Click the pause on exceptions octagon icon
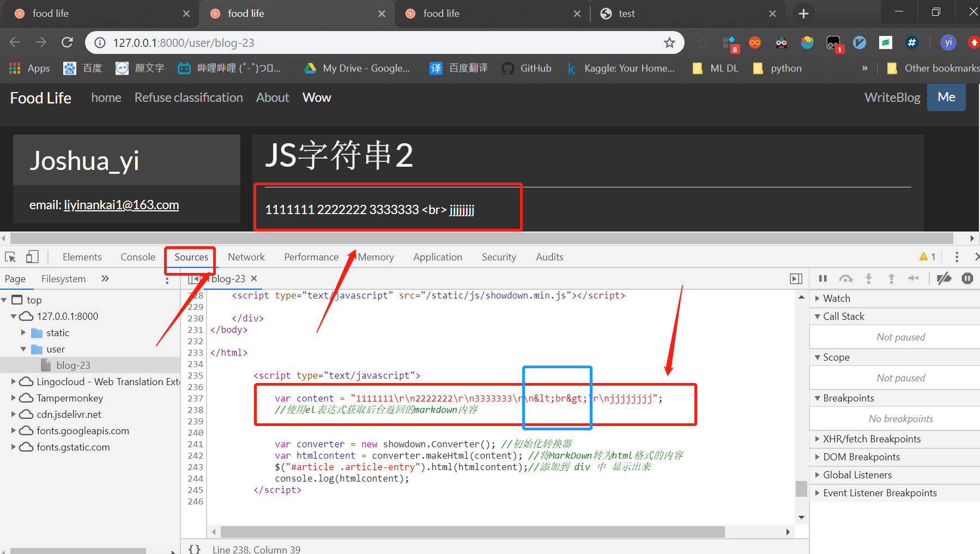This screenshot has width=980, height=554. tap(967, 278)
